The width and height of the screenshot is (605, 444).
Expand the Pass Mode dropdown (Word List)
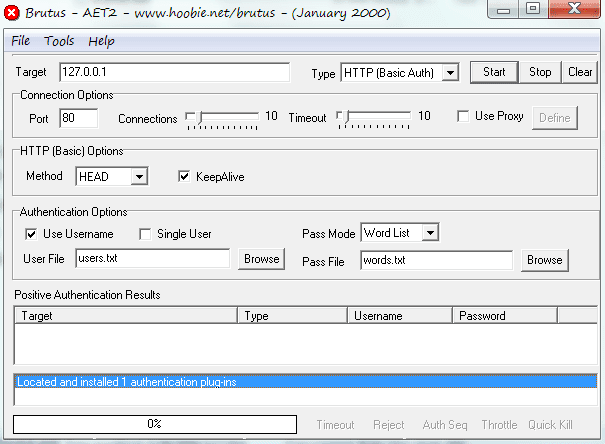click(x=430, y=233)
